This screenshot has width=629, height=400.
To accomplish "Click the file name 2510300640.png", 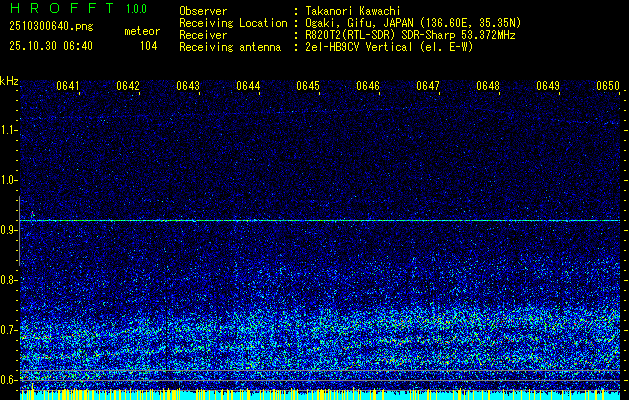I will click(x=51, y=27).
